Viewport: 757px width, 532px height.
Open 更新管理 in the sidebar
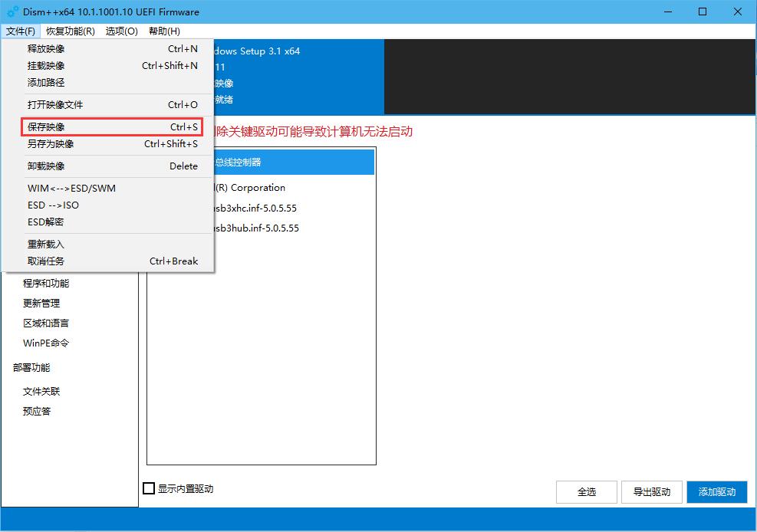point(42,303)
